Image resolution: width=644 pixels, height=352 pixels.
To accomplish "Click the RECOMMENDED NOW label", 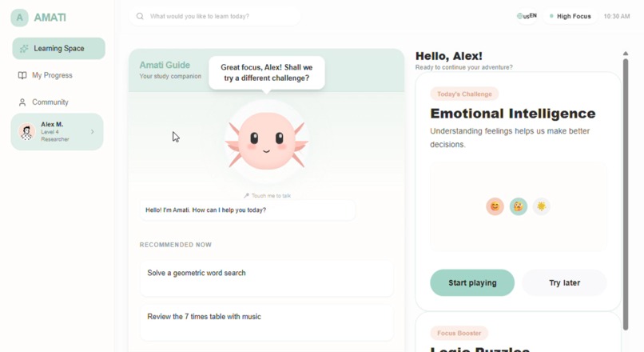I will point(175,245).
